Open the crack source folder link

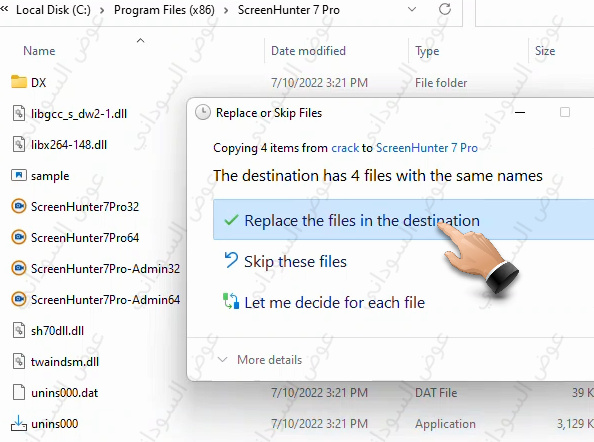point(345,148)
